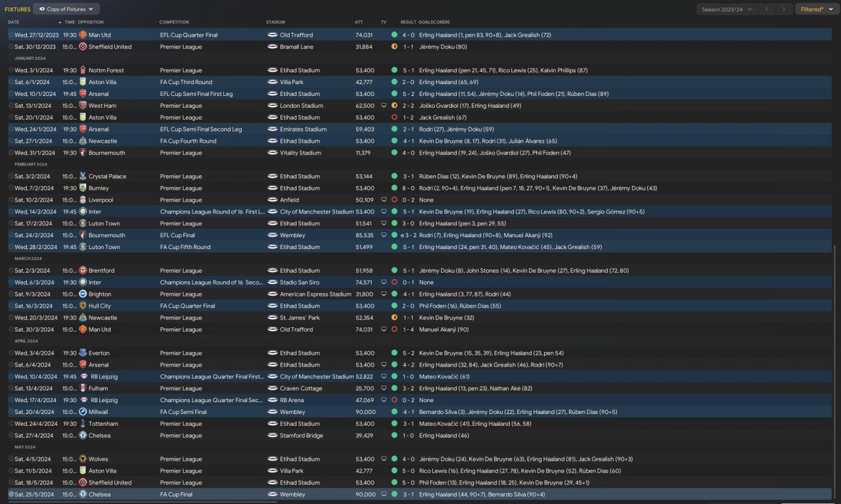Click the Sheffield United crest on 30/12/2023
Viewport: 841px width, 504px height.
pos(83,47)
